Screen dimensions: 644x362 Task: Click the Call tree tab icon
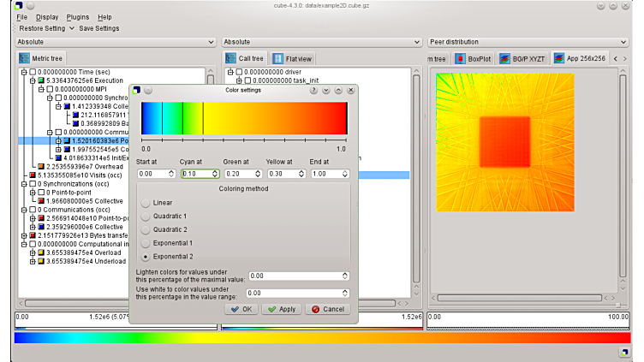pos(231,58)
